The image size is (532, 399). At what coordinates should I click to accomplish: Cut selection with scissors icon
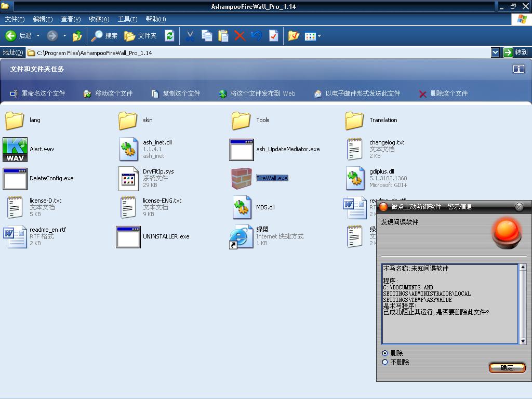tap(190, 36)
